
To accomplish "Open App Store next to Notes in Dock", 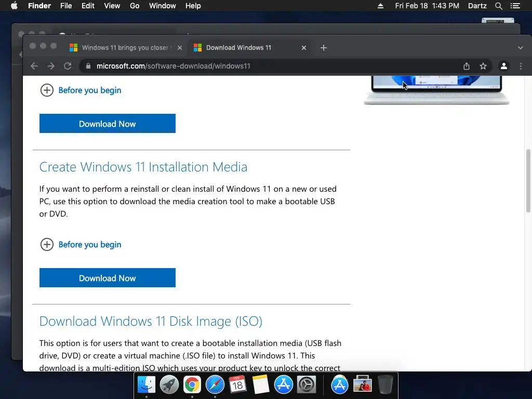I will 284,384.
